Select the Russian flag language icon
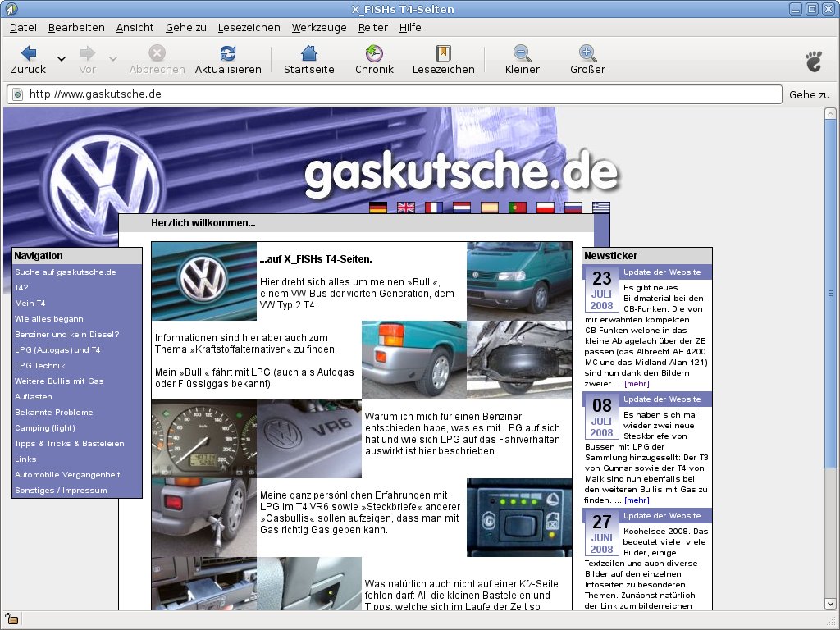This screenshot has height=630, width=840. [x=573, y=208]
